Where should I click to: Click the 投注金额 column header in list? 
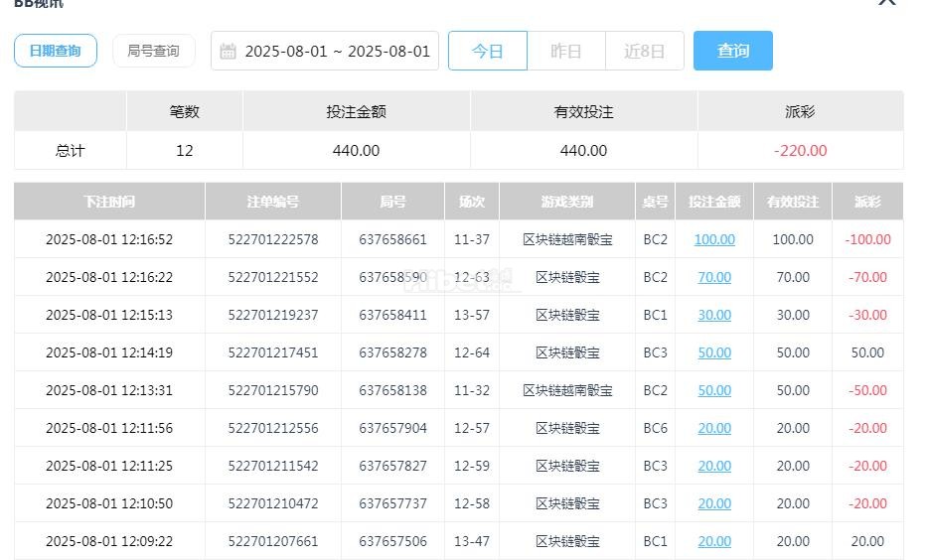(x=714, y=202)
